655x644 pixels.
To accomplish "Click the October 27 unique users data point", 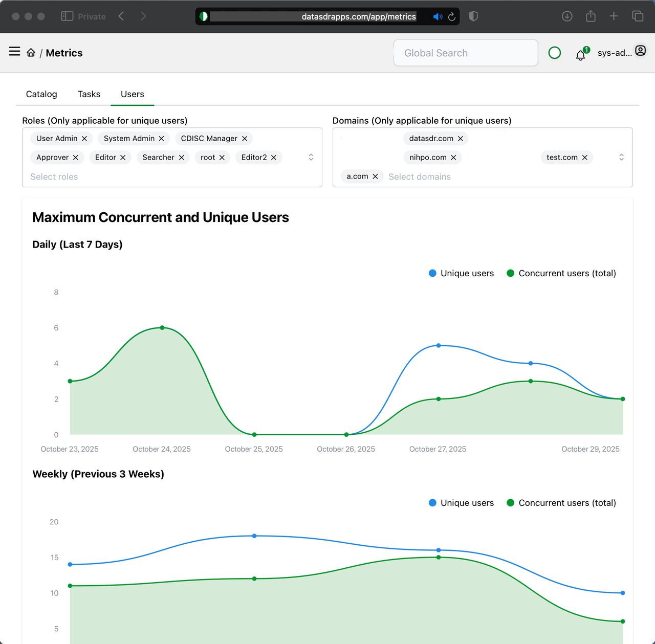I will (x=439, y=346).
